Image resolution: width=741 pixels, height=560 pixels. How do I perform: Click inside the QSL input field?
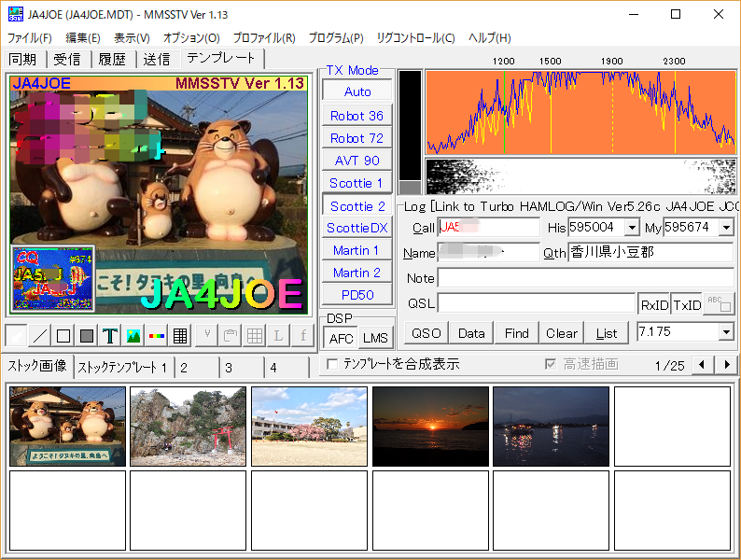[536, 303]
